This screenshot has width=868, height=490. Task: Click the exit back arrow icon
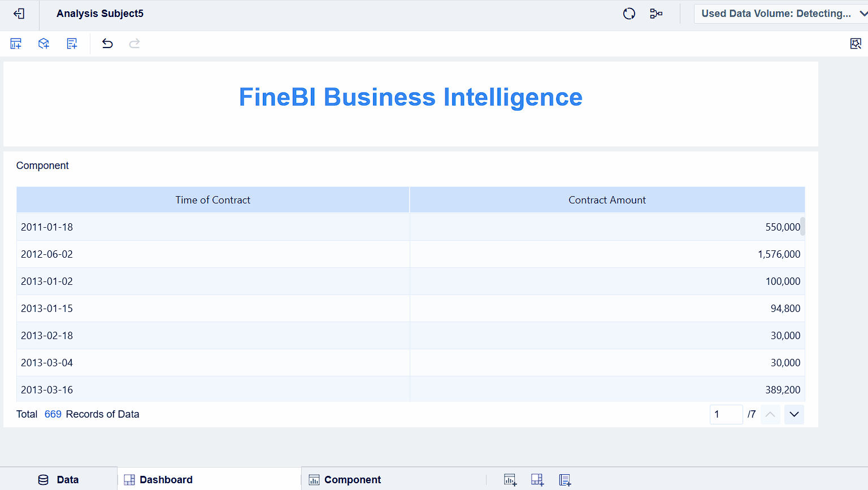coord(19,14)
